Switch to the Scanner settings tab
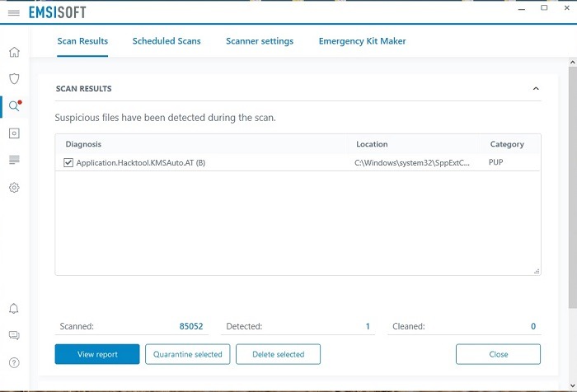 pos(260,41)
